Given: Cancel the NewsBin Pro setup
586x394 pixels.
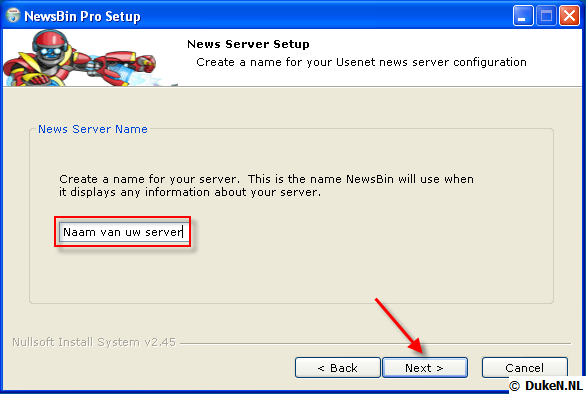Looking at the screenshot, I should (x=525, y=367).
